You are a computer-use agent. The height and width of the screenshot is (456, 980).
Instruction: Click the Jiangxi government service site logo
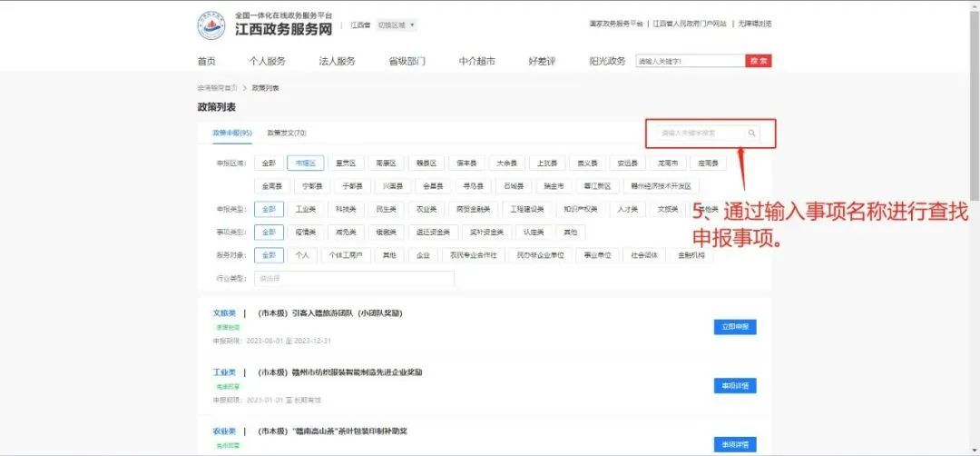pyautogui.click(x=211, y=25)
